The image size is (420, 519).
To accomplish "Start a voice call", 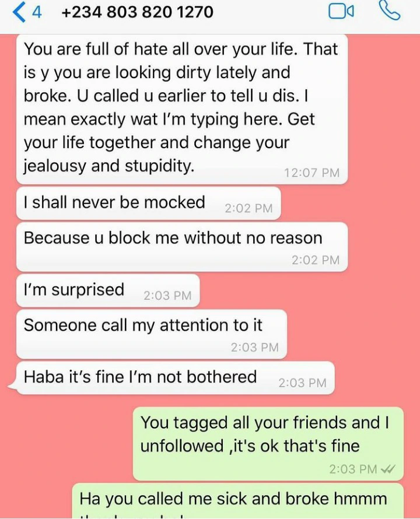I will pyautogui.click(x=390, y=11).
